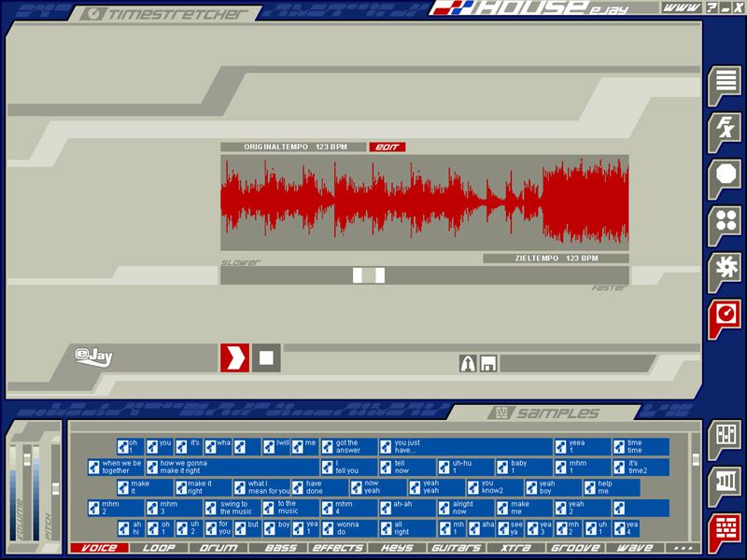Click the question mark help button
Screen dimensions: 747x560
point(712,7)
